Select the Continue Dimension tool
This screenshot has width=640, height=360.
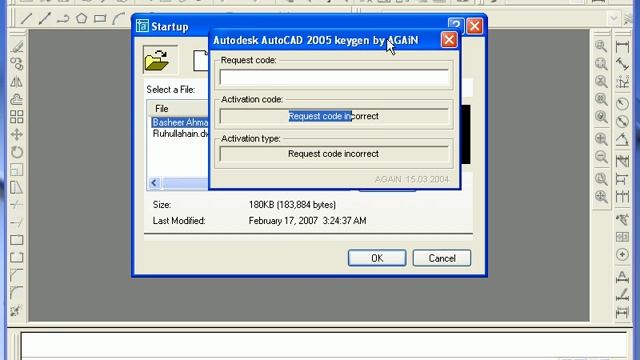[x=622, y=196]
